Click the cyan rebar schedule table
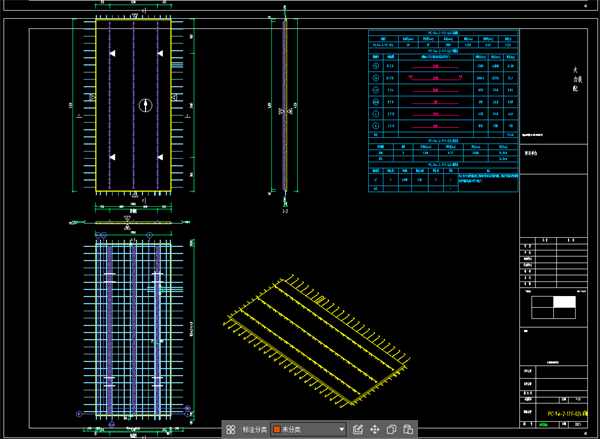 pos(443,111)
